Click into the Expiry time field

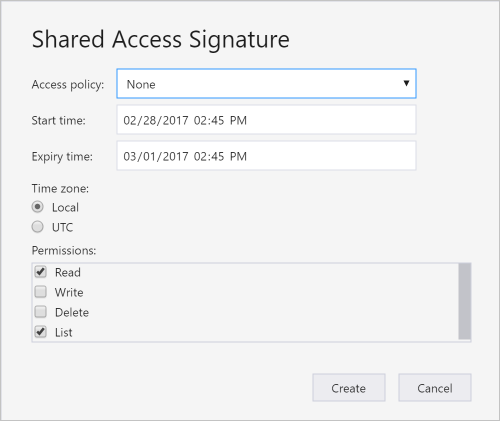click(266, 156)
